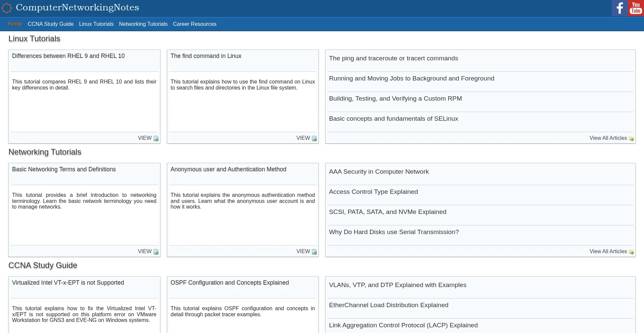
Task: Click the ComputerNetworkingNotes site title
Action: [77, 7]
